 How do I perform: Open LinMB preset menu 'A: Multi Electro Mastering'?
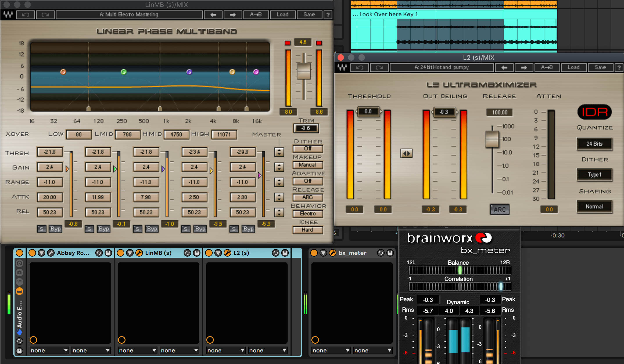point(129,15)
